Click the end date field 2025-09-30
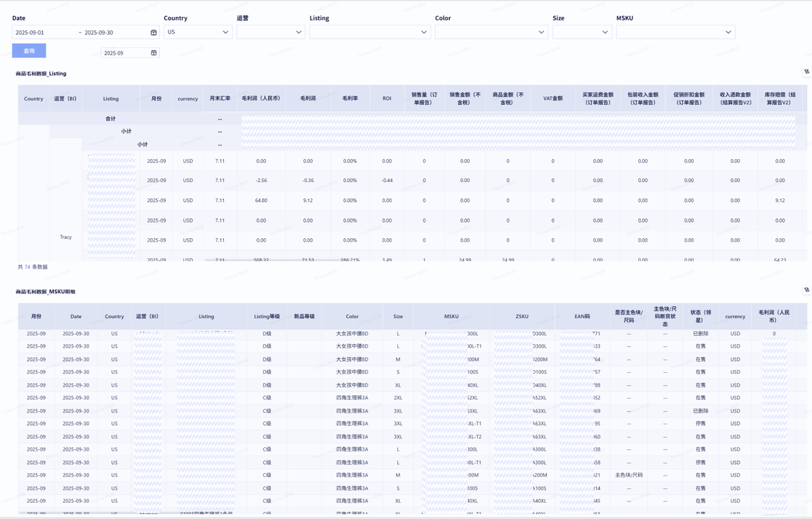 point(113,32)
